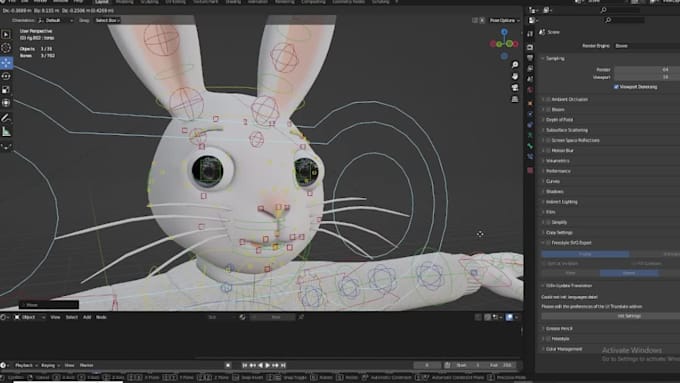This screenshot has height=383, width=680.
Task: Open the Select menu in node editor
Action: [72, 318]
